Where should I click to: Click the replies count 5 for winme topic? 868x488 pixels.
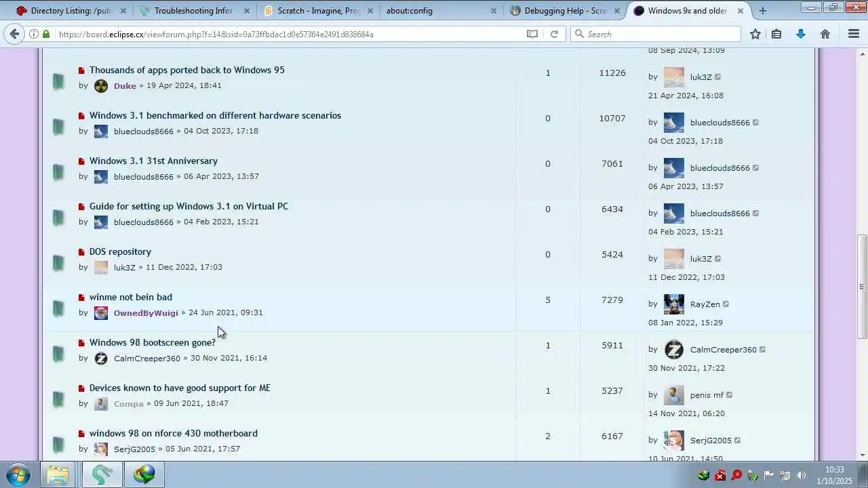(548, 300)
